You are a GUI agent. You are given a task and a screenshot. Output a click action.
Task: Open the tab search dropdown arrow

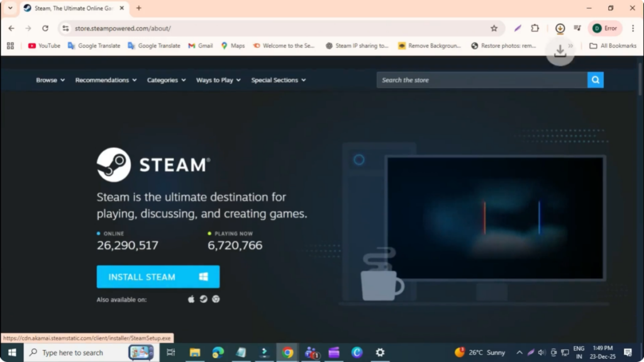10,8
